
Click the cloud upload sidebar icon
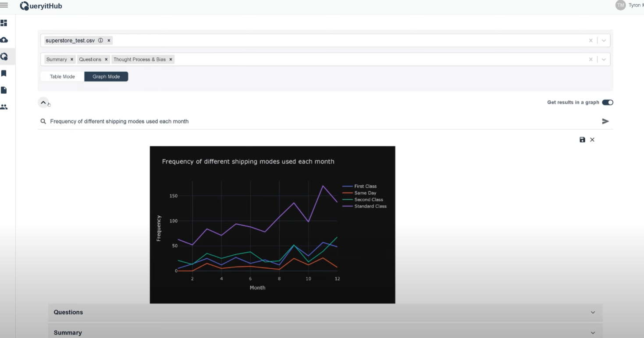point(4,40)
